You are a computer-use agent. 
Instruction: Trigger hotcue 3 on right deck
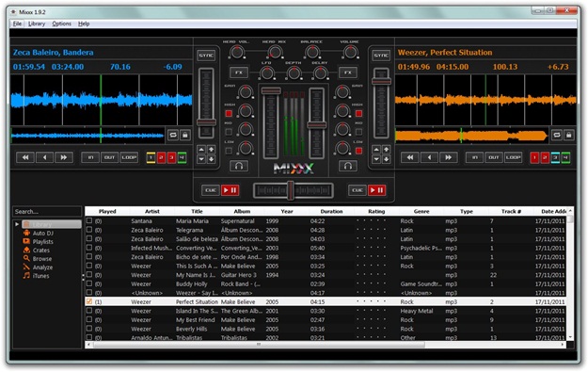pos(555,157)
